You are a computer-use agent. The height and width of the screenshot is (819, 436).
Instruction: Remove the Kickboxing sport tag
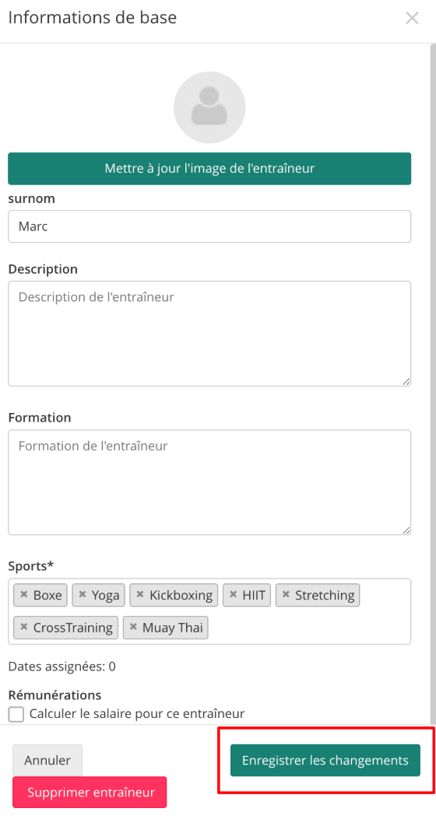140,594
